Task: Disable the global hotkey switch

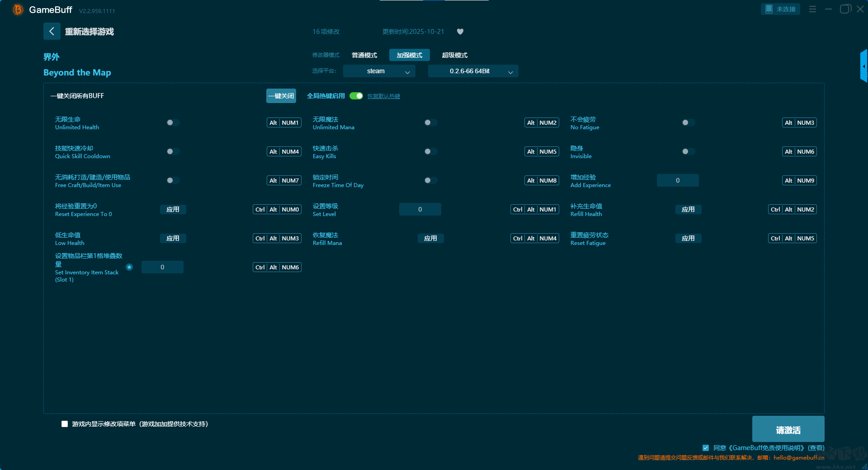Action: point(356,96)
